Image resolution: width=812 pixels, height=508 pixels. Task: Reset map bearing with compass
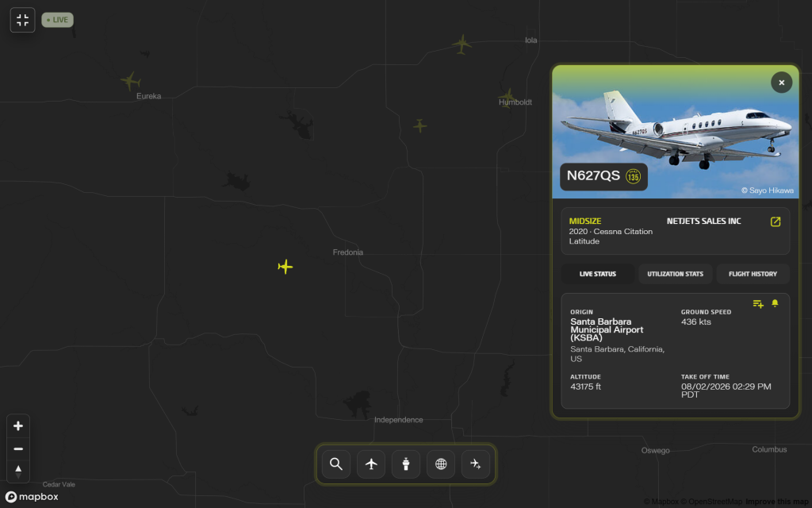pos(18,471)
